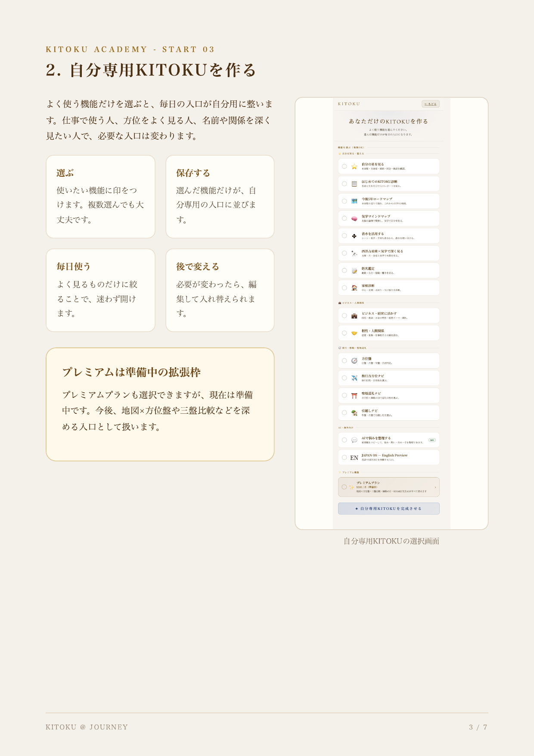Click the 保存する card heading

pyautogui.click(x=193, y=173)
